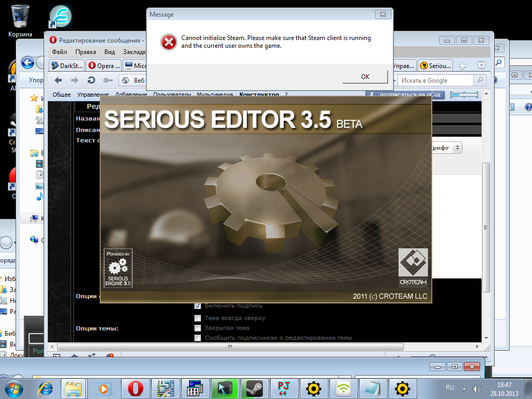The height and width of the screenshot is (399, 532).
Task: Open the search engine dropdown arrow
Action: [x=395, y=81]
